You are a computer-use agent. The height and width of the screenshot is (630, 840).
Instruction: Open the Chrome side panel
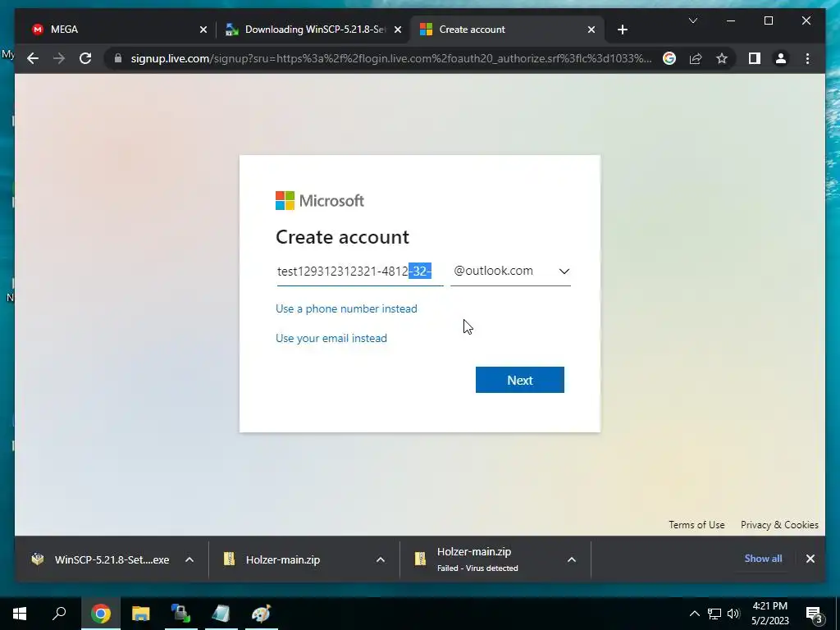tap(755, 58)
